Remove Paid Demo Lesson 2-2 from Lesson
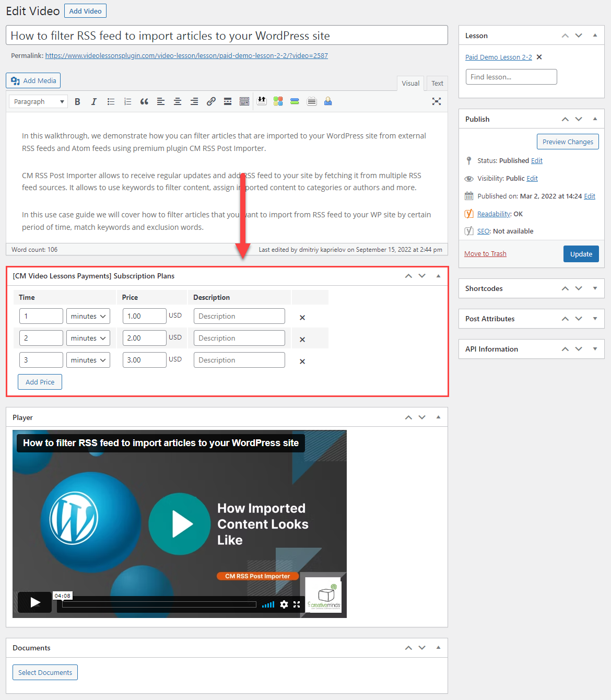 (x=539, y=57)
